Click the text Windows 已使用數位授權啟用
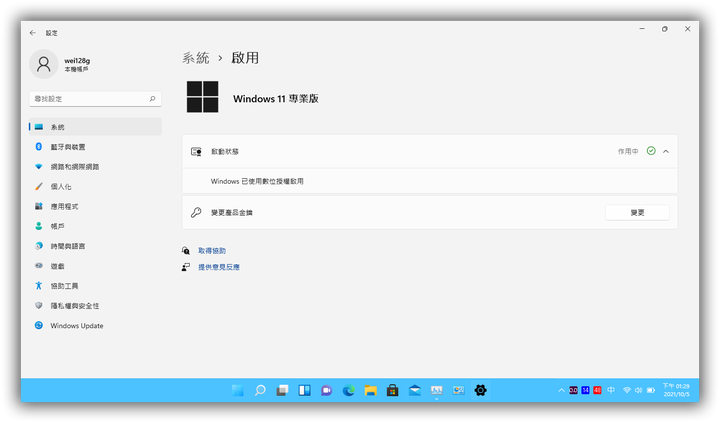The width and height of the screenshot is (720, 423). [257, 181]
